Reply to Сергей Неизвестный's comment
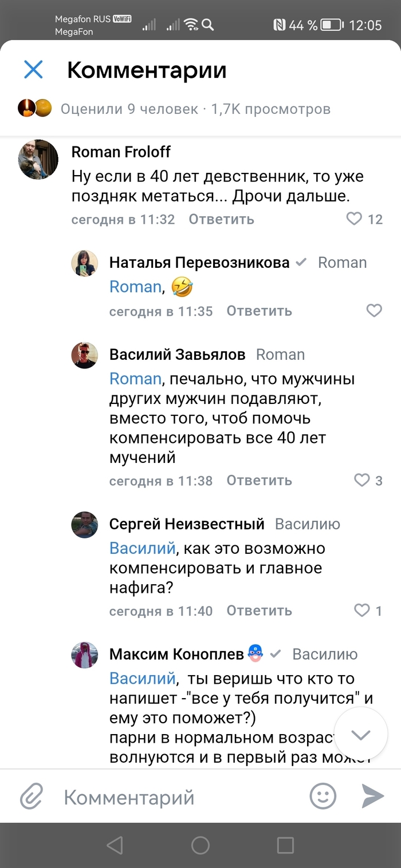This screenshot has width=401, height=868. pyautogui.click(x=259, y=611)
